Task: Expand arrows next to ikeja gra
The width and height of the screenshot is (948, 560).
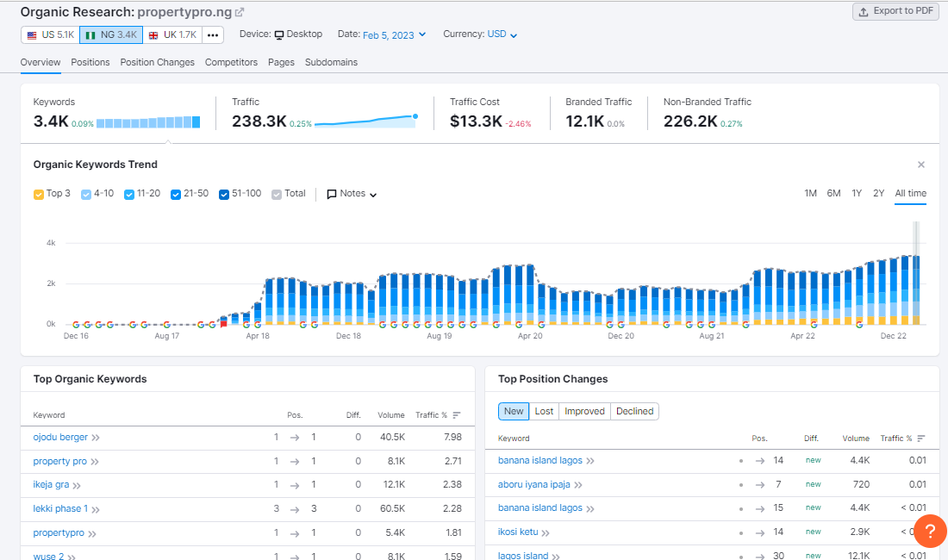Action: (x=77, y=485)
